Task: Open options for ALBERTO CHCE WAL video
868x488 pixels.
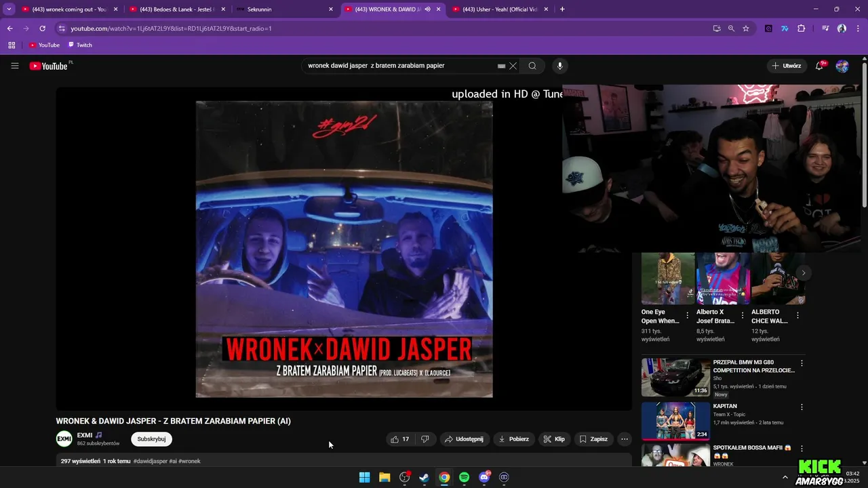Action: pyautogui.click(x=797, y=315)
